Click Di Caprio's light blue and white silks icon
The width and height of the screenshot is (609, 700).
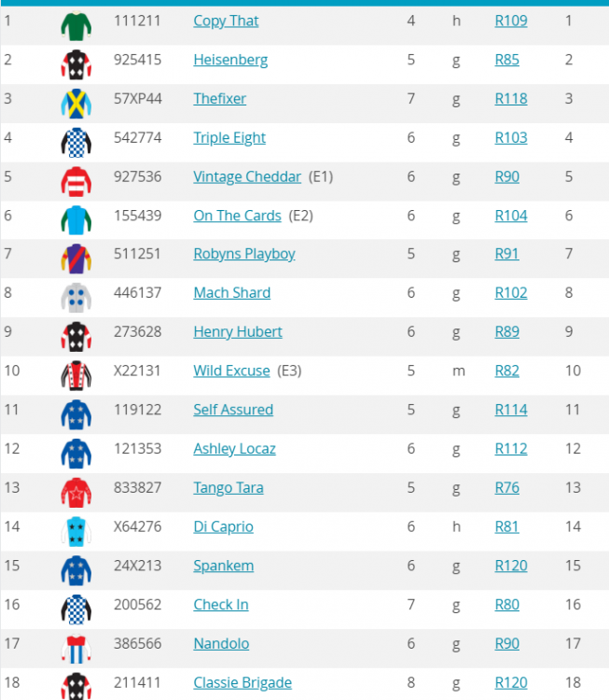[76, 528]
